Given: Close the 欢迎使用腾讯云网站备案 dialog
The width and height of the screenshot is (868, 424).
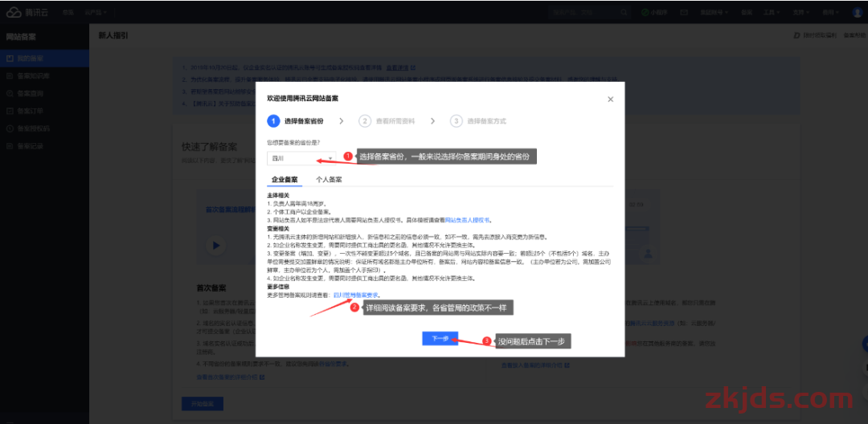Looking at the screenshot, I should [611, 100].
